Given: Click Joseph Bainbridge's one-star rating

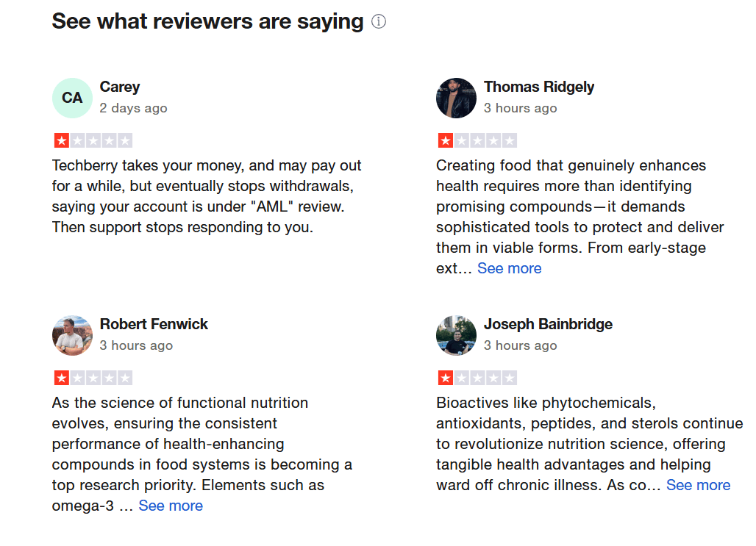Looking at the screenshot, I should coord(477,378).
